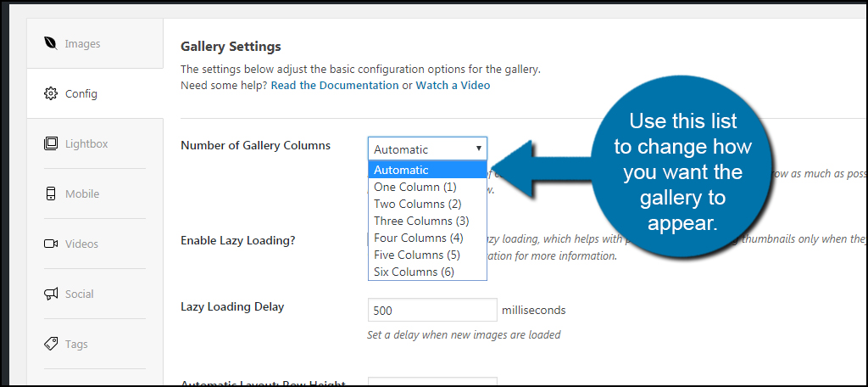The height and width of the screenshot is (387, 868).
Task: Click the Mobile phone icon
Action: (51, 194)
